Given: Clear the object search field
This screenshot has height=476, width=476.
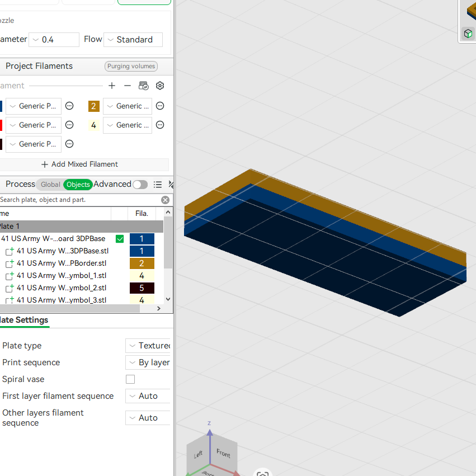Looking at the screenshot, I should (x=165, y=200).
